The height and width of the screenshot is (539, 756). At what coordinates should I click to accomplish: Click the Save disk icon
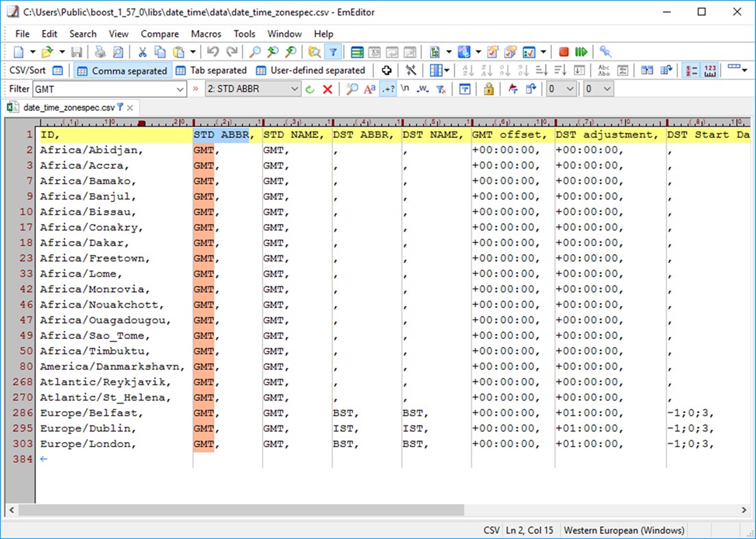coord(76,51)
